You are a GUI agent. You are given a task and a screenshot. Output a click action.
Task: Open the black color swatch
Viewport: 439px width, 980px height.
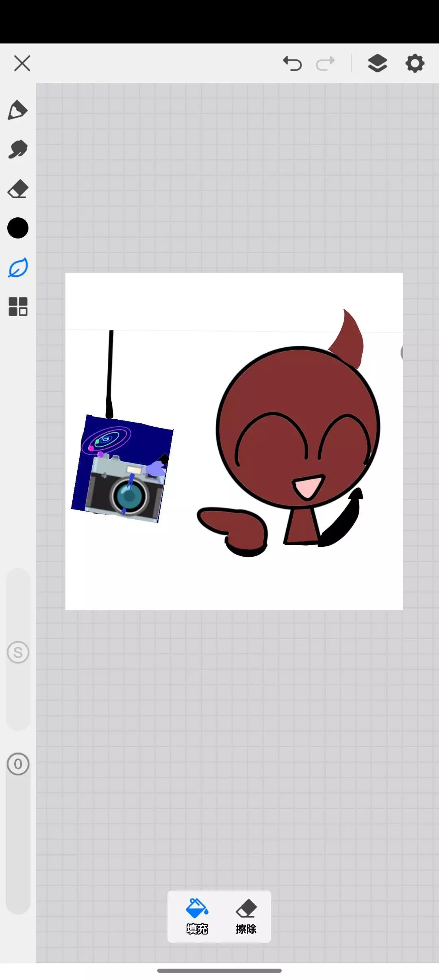tap(18, 228)
